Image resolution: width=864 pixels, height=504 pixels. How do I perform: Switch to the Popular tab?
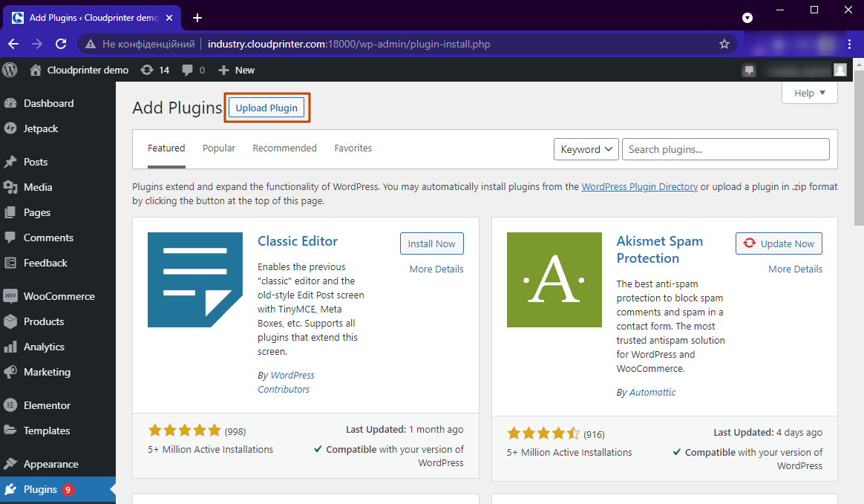219,148
